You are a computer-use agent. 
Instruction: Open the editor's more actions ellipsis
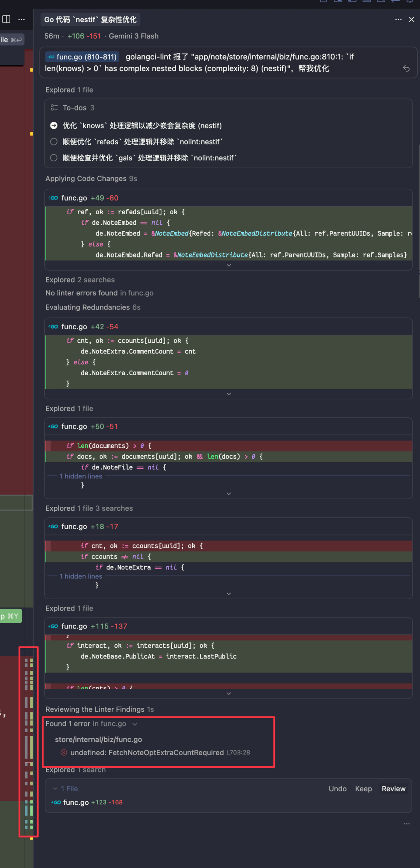click(x=21, y=19)
